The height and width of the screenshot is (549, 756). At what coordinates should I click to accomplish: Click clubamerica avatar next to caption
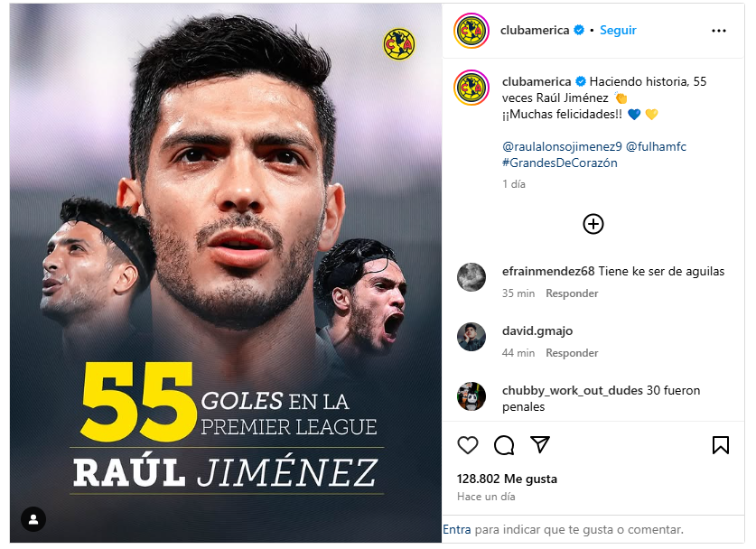tap(471, 88)
